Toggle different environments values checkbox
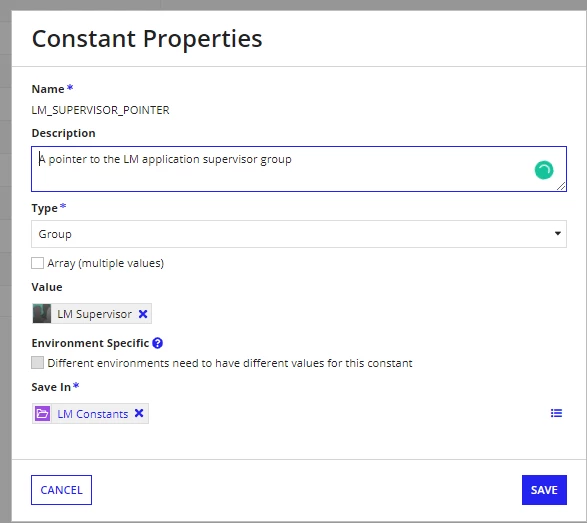Image resolution: width=587 pixels, height=523 pixels. pos(37,363)
